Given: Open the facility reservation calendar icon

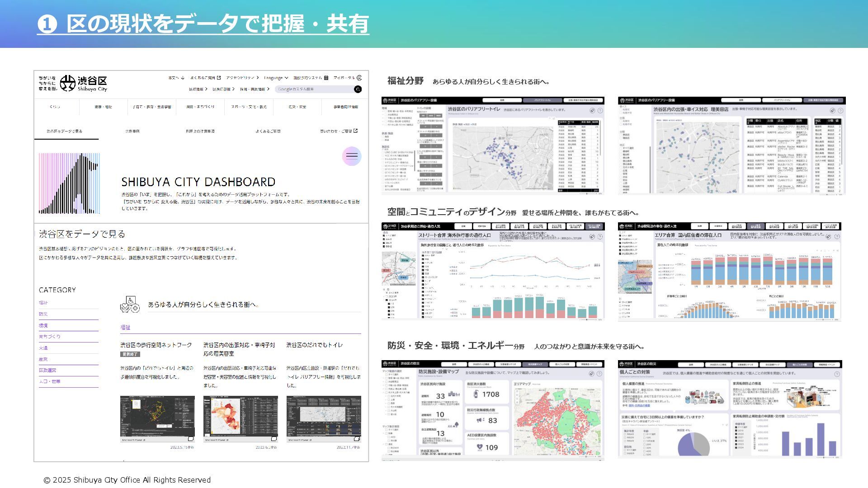Looking at the screenshot, I should pos(326,78).
